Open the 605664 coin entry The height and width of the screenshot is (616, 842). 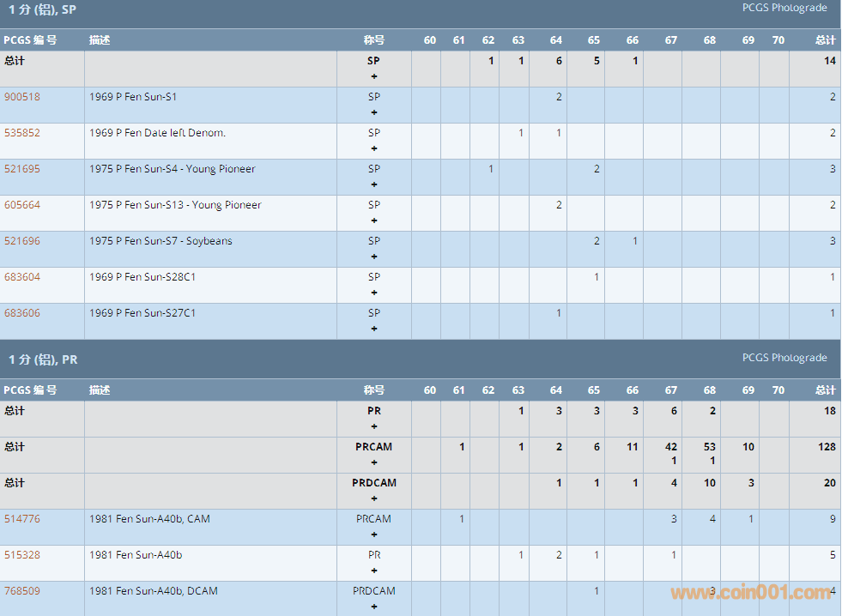(x=22, y=205)
